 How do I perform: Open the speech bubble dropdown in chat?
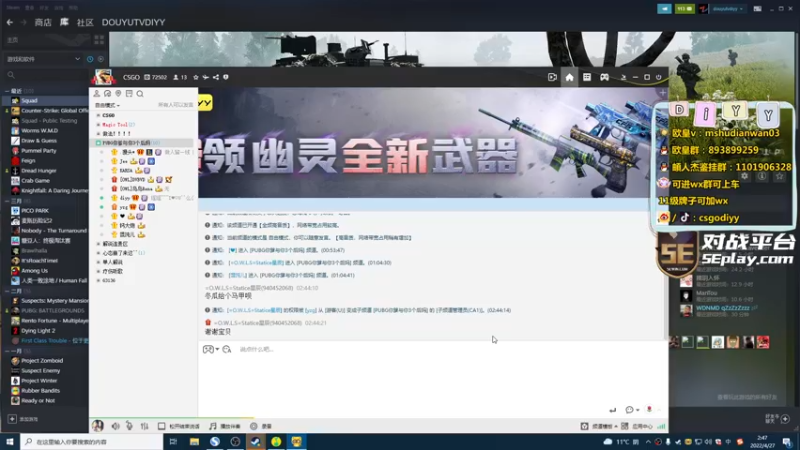coord(632,410)
